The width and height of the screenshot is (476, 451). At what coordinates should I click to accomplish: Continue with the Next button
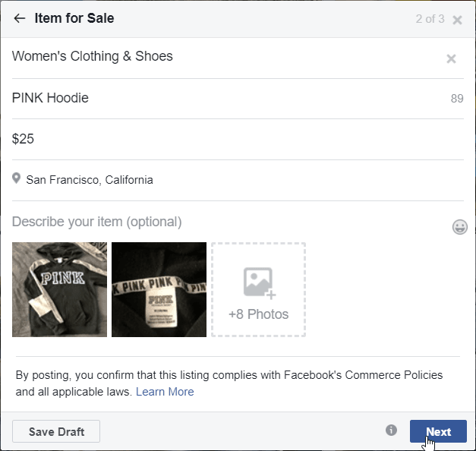438,431
